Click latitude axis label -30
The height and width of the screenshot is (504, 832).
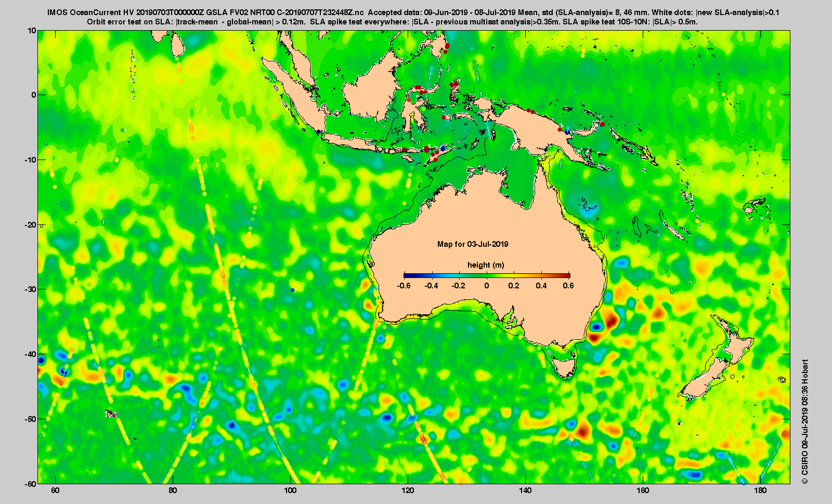tap(31, 289)
